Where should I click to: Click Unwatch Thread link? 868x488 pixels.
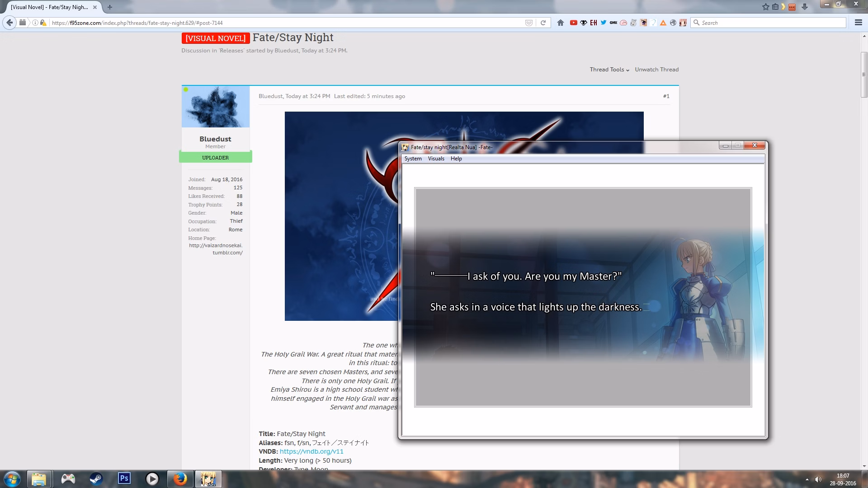pos(656,70)
